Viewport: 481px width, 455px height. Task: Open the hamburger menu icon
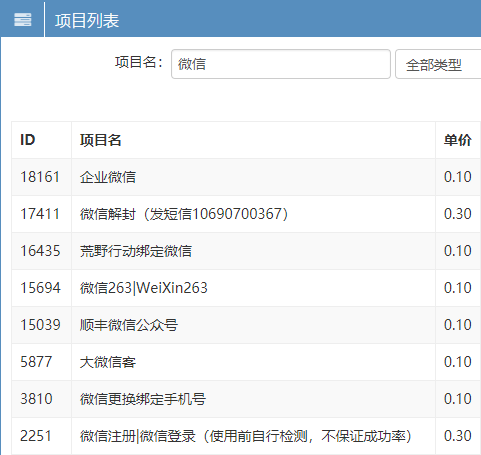23,20
